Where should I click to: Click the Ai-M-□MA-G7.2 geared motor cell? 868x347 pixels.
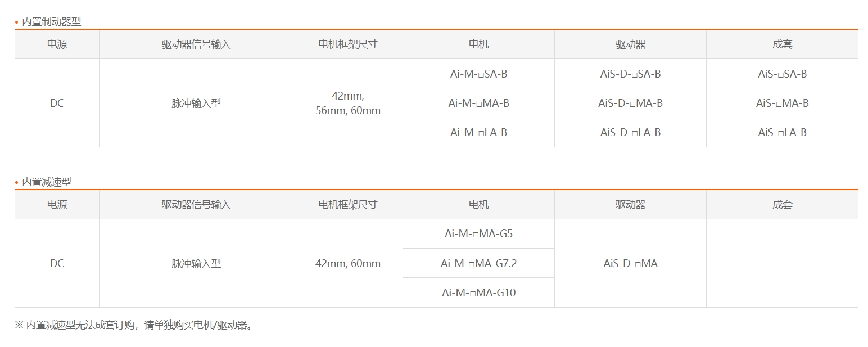[x=478, y=263]
